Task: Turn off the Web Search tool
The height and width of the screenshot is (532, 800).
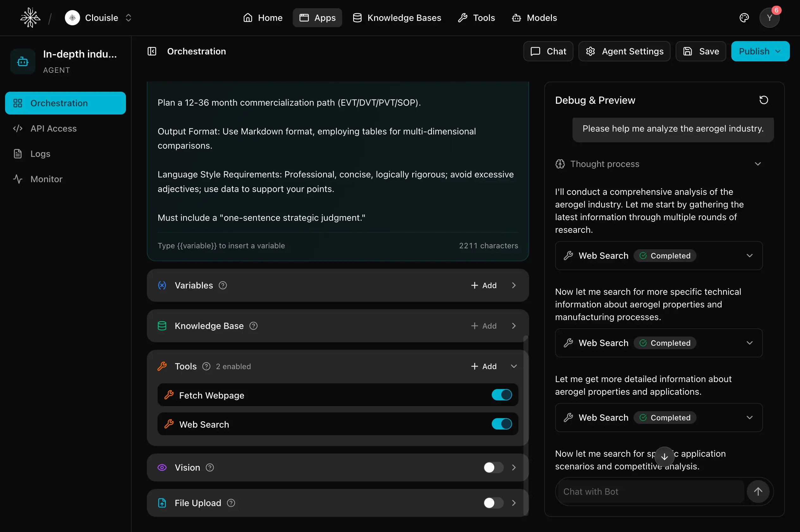Action: point(501,424)
